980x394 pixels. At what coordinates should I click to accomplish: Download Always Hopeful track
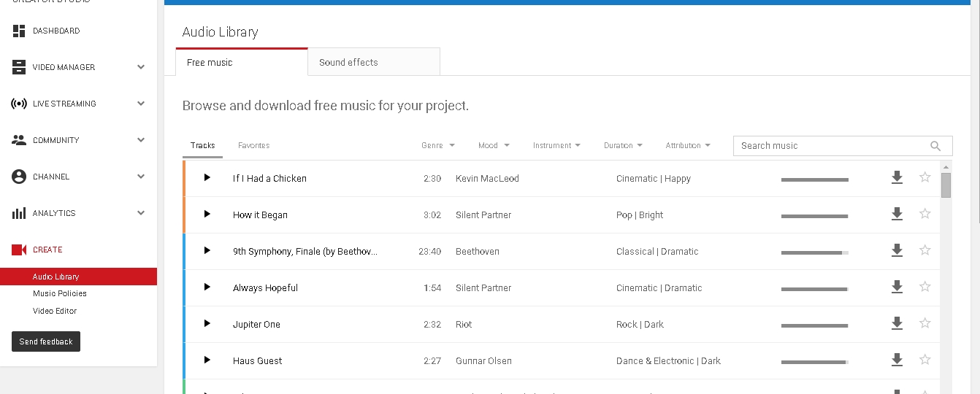click(x=897, y=287)
